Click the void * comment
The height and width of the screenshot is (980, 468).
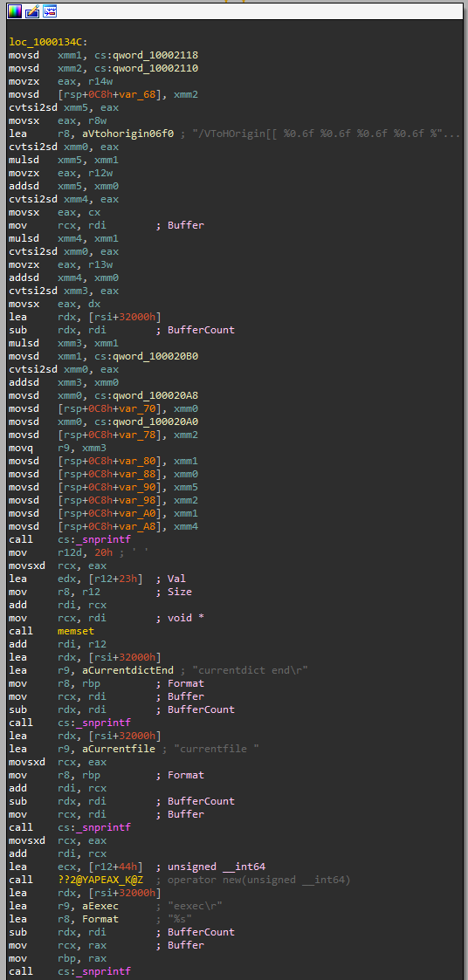click(x=187, y=618)
